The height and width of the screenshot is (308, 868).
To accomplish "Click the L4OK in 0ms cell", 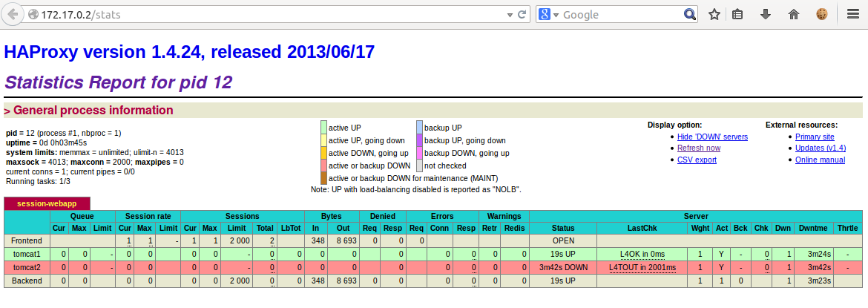I will click(x=642, y=254).
